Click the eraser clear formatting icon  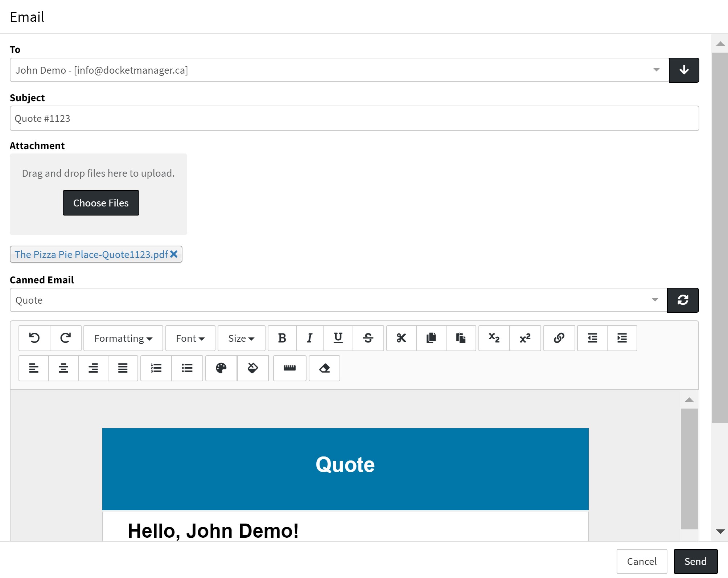pos(324,368)
